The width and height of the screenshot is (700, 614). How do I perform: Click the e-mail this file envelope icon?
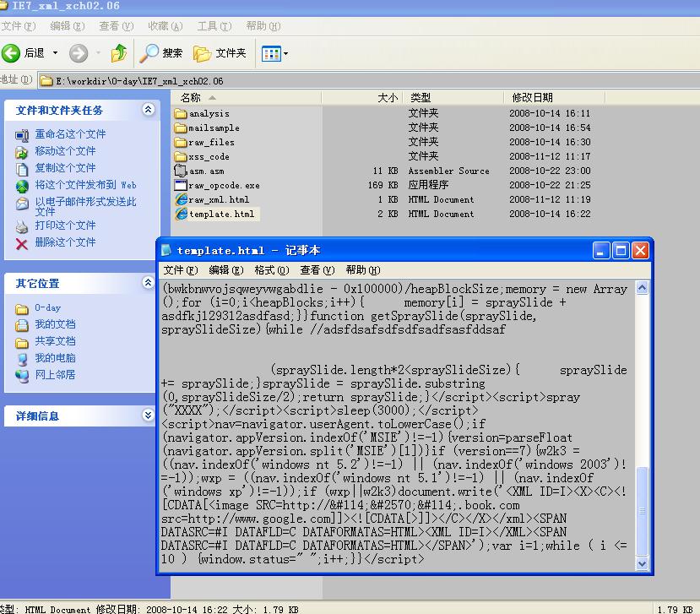[x=22, y=204]
